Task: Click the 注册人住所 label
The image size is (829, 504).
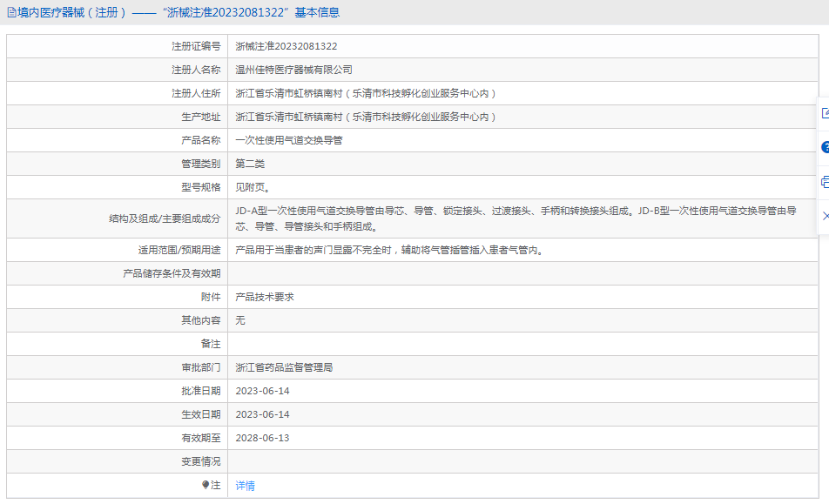Action: 196,93
